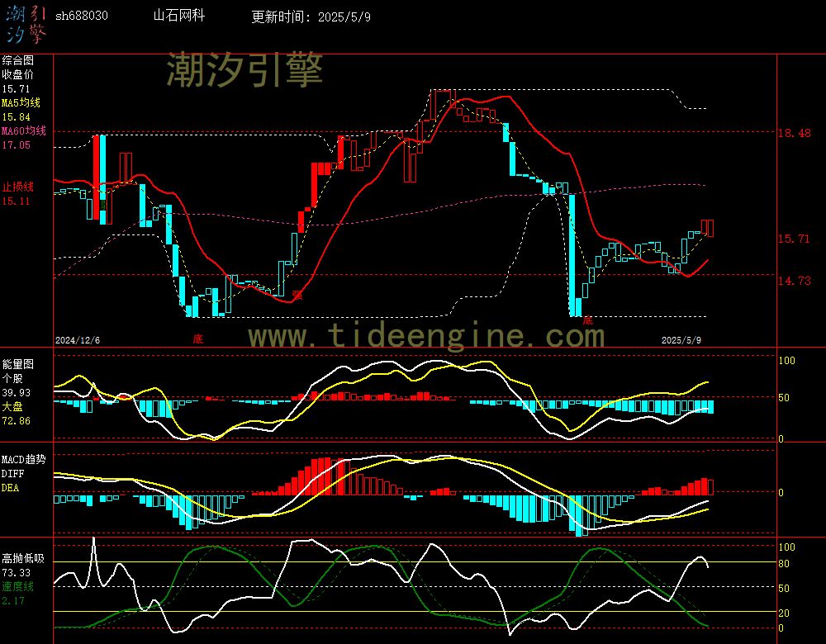
Task: Select the 高抛低吸 panel title
Action: point(23,558)
